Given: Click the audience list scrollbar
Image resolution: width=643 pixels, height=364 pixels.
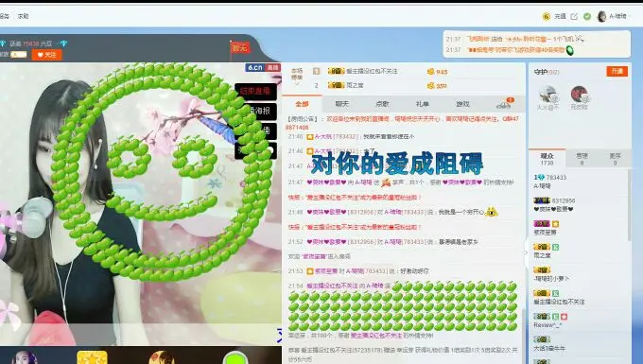Looking at the screenshot, I should click(630, 205).
